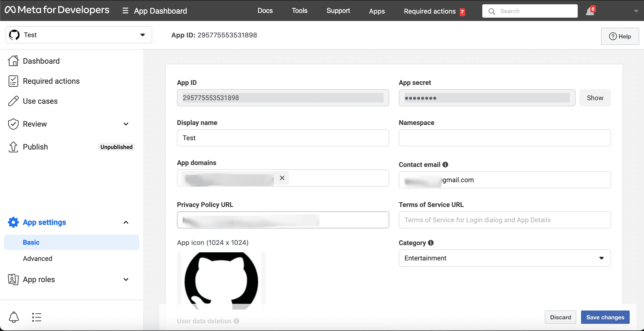This screenshot has width=644, height=331.
Task: Click the list icon at sidebar bottom
Action: pyautogui.click(x=36, y=317)
